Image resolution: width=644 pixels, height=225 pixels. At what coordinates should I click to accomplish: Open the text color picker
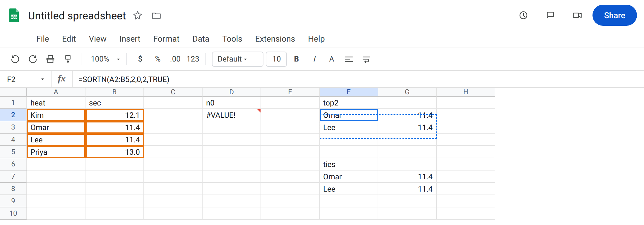click(x=332, y=59)
